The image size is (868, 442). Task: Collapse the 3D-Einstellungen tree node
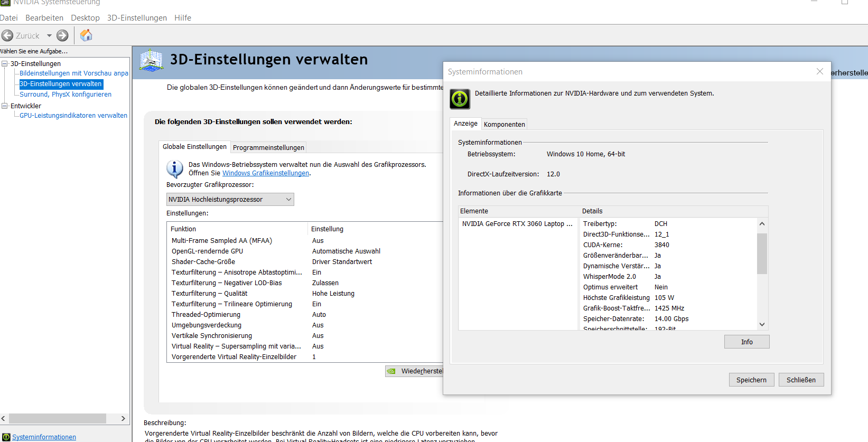tap(5, 63)
